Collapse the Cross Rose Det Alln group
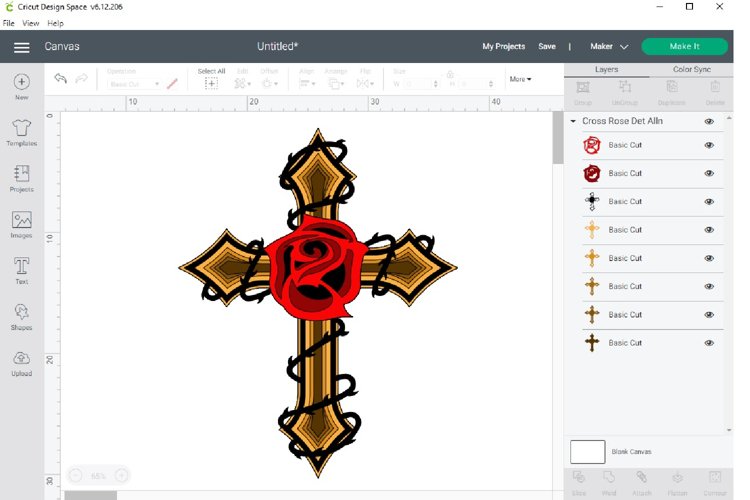 click(x=573, y=121)
